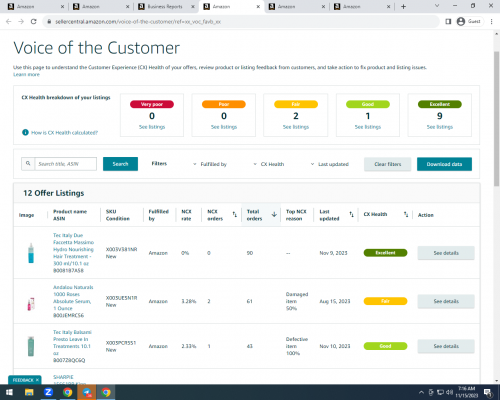
Task: See listings under Excellent
Action: pos(440,127)
